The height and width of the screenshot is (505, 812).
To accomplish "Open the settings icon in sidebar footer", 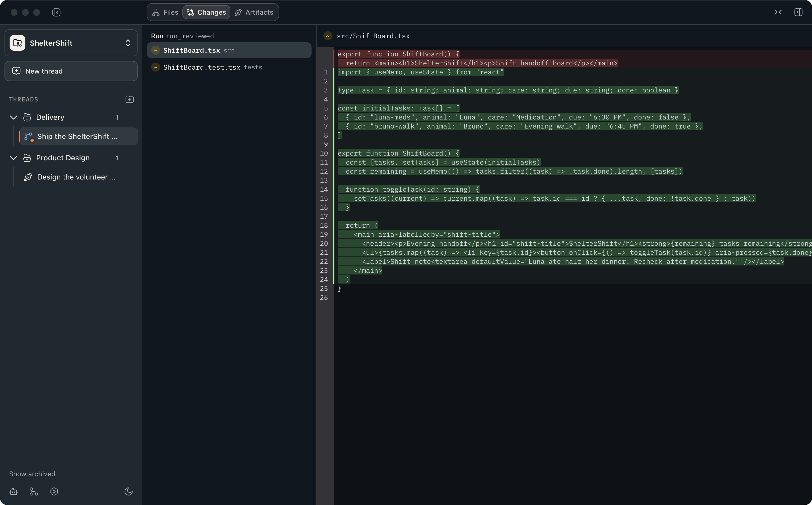I will tap(54, 492).
